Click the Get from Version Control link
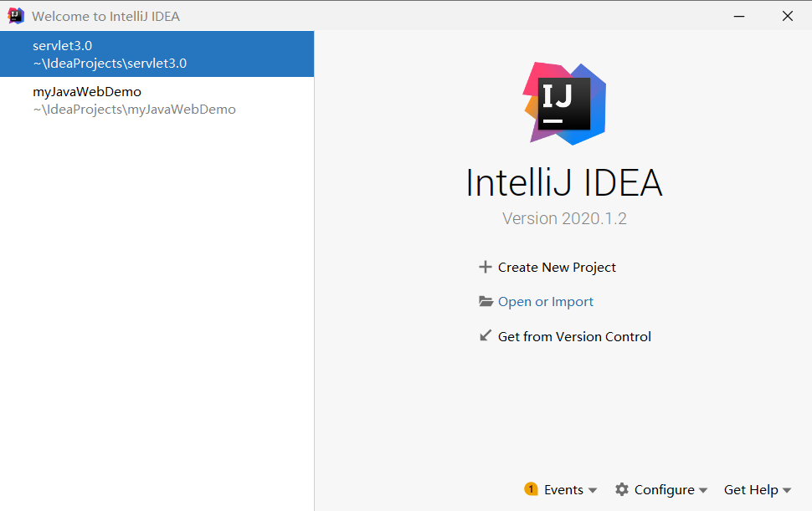This screenshot has height=511, width=812. point(574,337)
